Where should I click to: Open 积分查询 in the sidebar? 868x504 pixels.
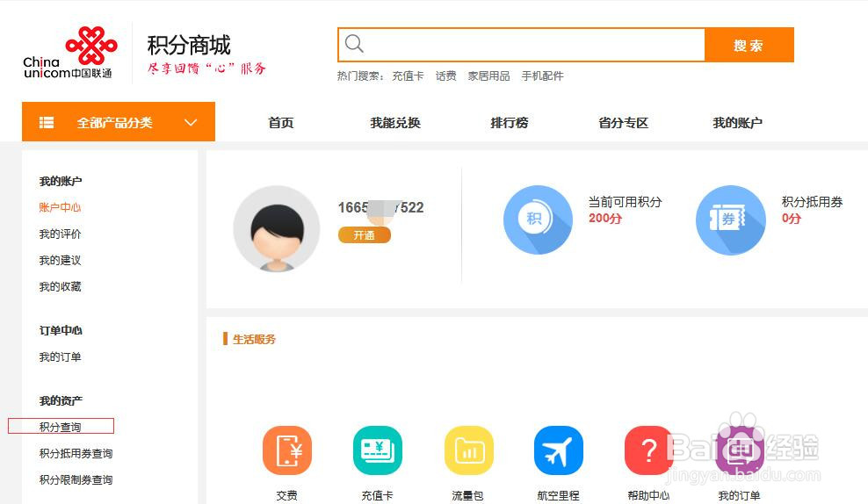[60, 427]
